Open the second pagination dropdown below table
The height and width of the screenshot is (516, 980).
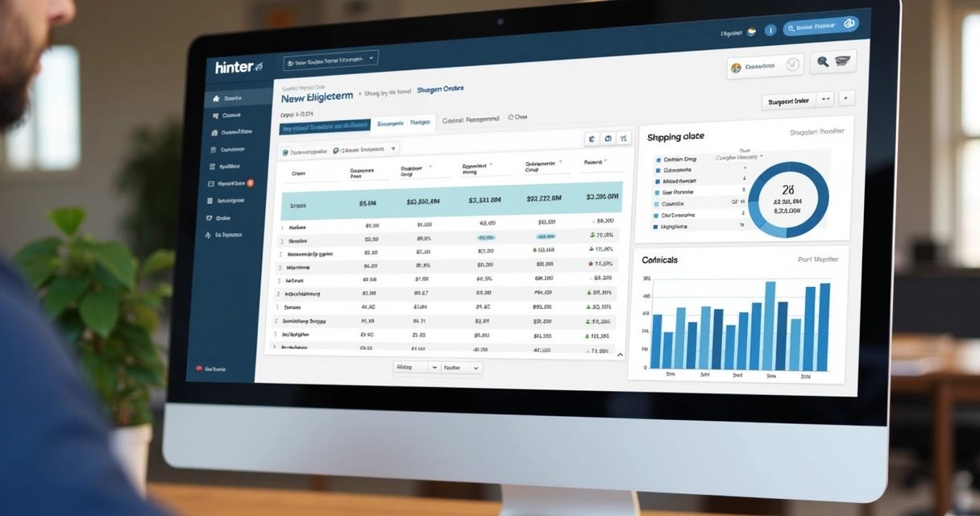461,368
